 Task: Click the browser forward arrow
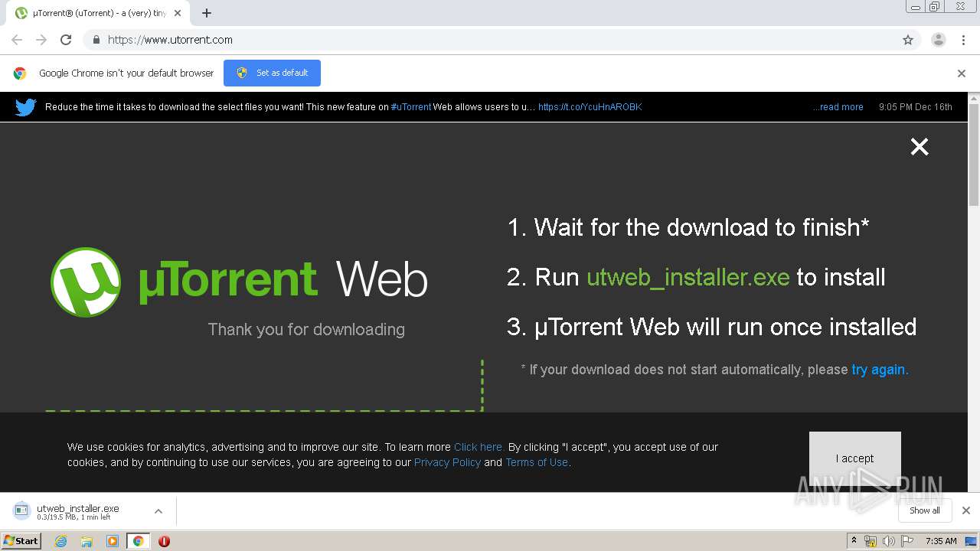click(x=41, y=40)
